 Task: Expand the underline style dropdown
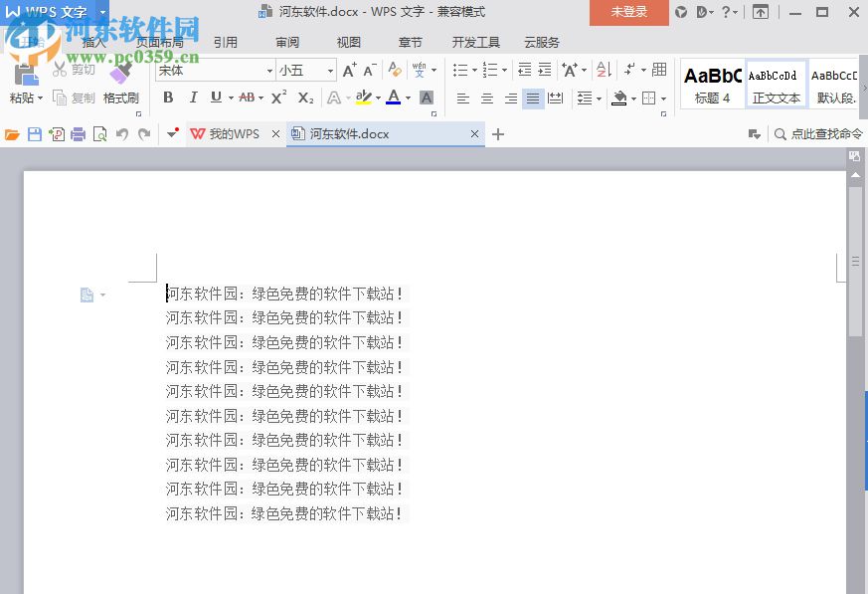tap(231, 99)
